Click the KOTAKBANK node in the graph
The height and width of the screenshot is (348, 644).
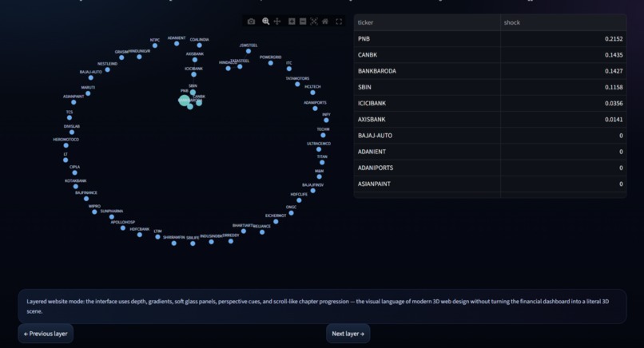pos(76,186)
